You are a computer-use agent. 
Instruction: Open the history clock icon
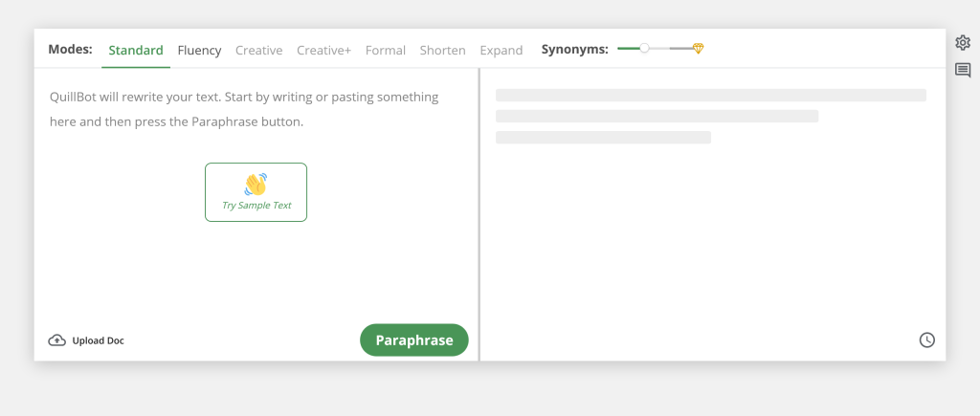pos(926,339)
